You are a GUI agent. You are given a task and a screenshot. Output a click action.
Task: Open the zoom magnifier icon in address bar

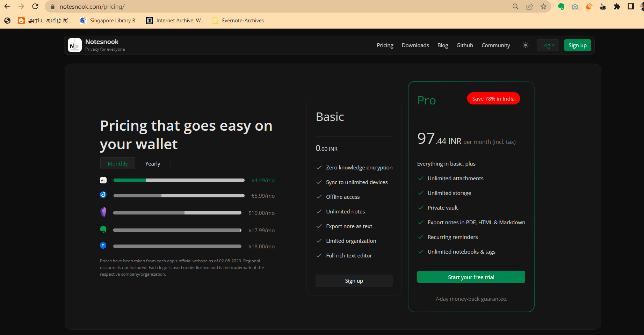tap(515, 7)
